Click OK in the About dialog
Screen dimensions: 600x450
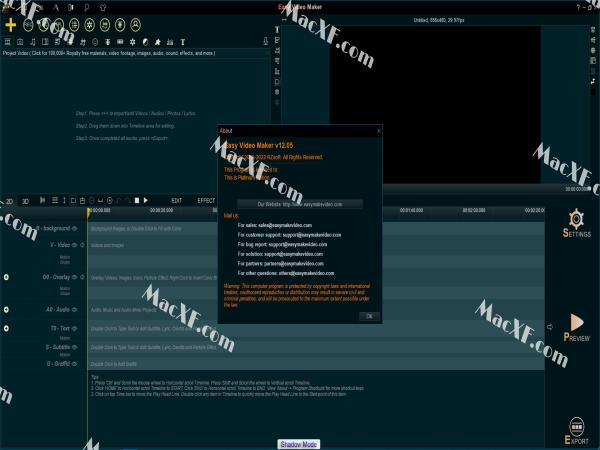(369, 316)
